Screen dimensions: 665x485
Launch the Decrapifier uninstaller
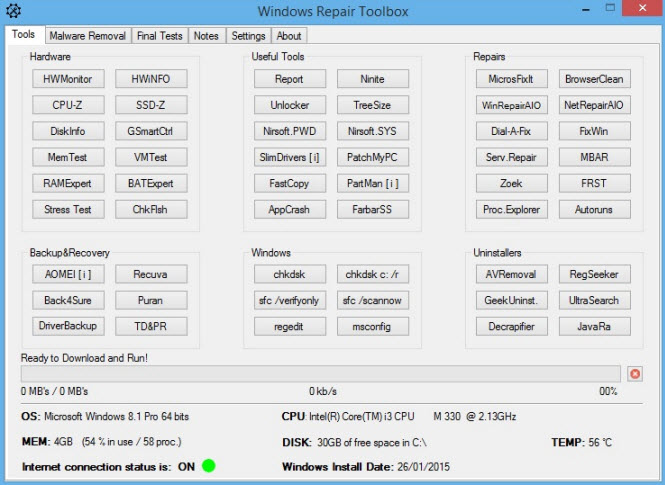(511, 326)
